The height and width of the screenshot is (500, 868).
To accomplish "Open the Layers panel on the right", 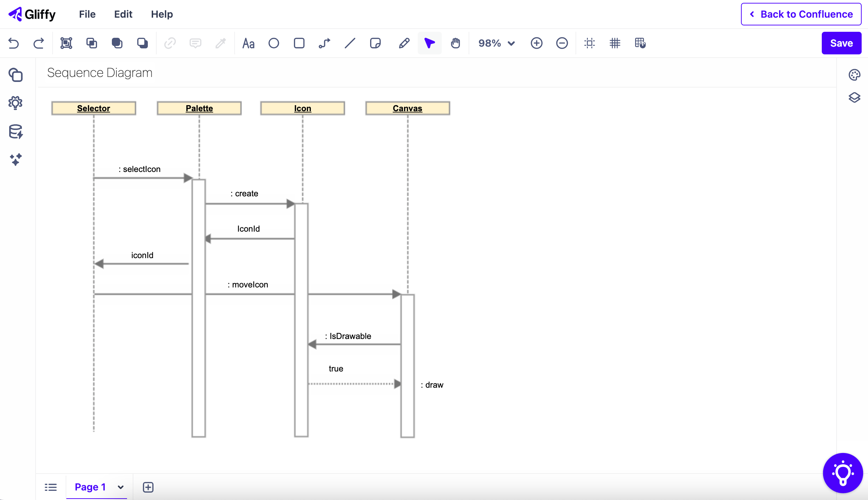I will click(x=854, y=97).
